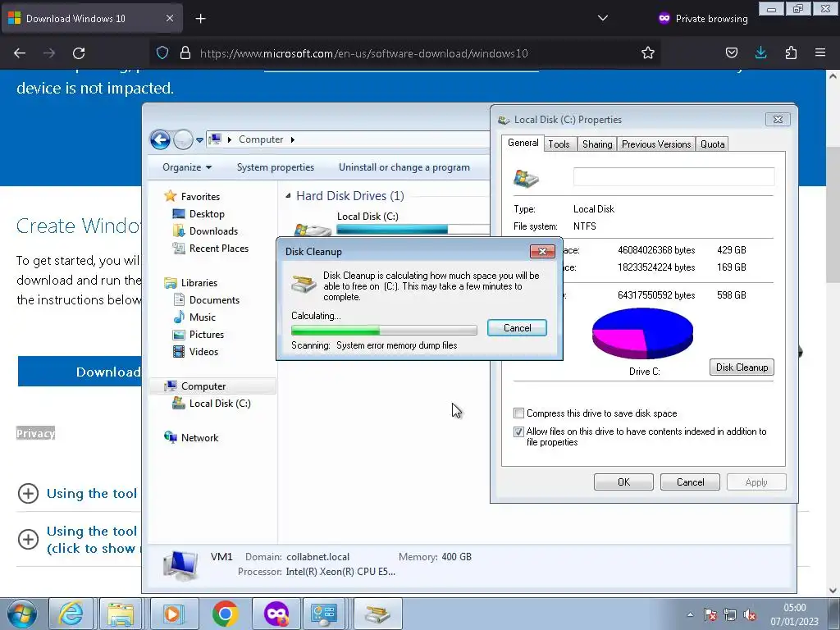Open the Organize dropdown menu
840x630 pixels.
tap(187, 167)
